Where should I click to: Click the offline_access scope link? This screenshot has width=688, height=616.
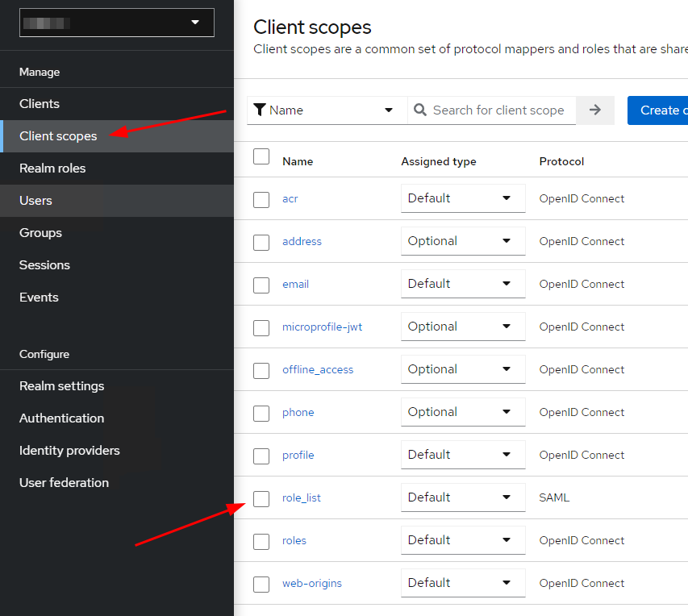coord(318,369)
